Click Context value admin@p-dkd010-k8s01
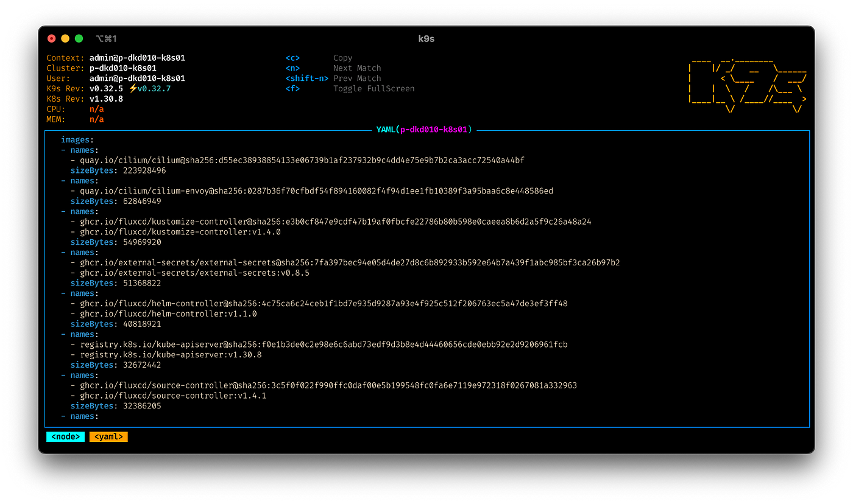The image size is (853, 504). pyautogui.click(x=137, y=58)
